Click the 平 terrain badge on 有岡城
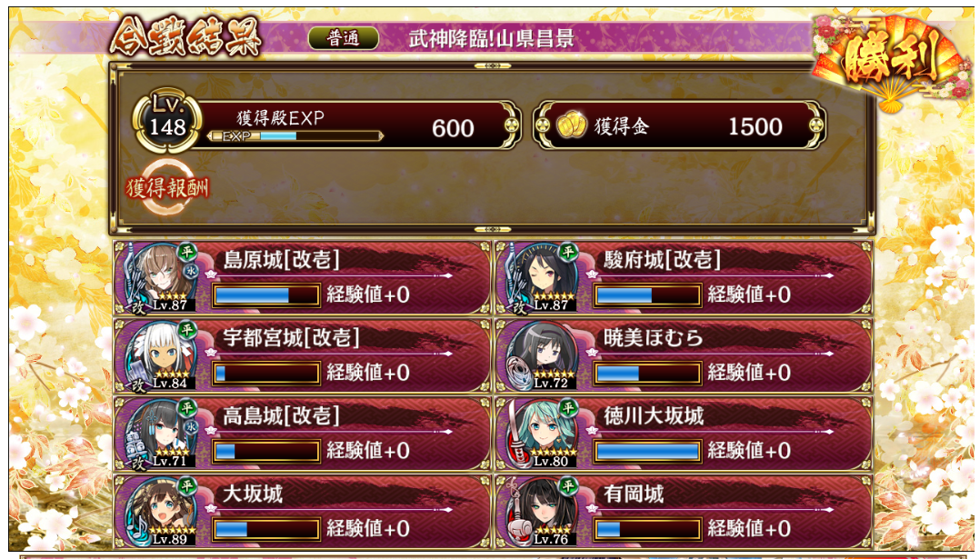Screen dimensions: 980x559 (x=568, y=485)
